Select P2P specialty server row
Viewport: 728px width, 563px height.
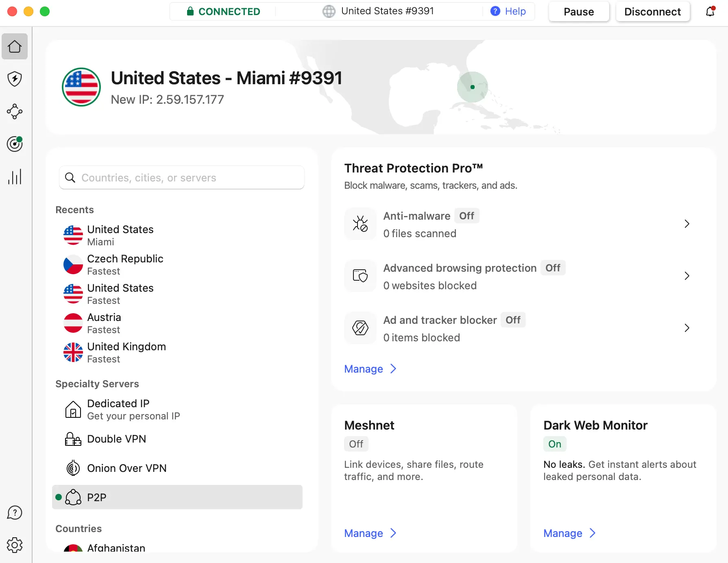point(177,497)
